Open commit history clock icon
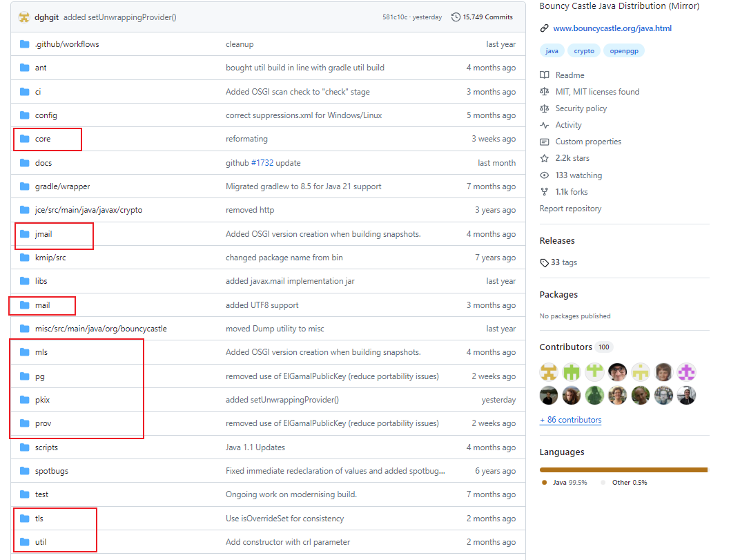Viewport: 740px width, 560px height. pos(456,17)
